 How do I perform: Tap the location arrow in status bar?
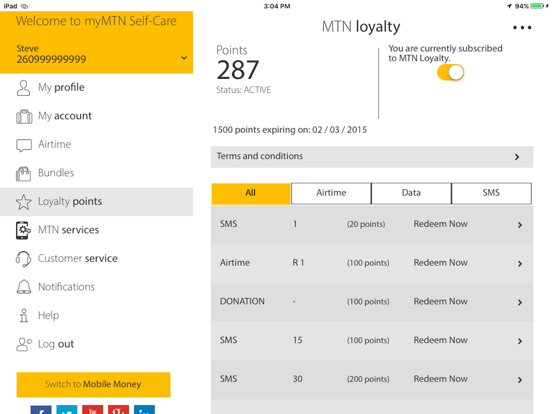tap(509, 6)
